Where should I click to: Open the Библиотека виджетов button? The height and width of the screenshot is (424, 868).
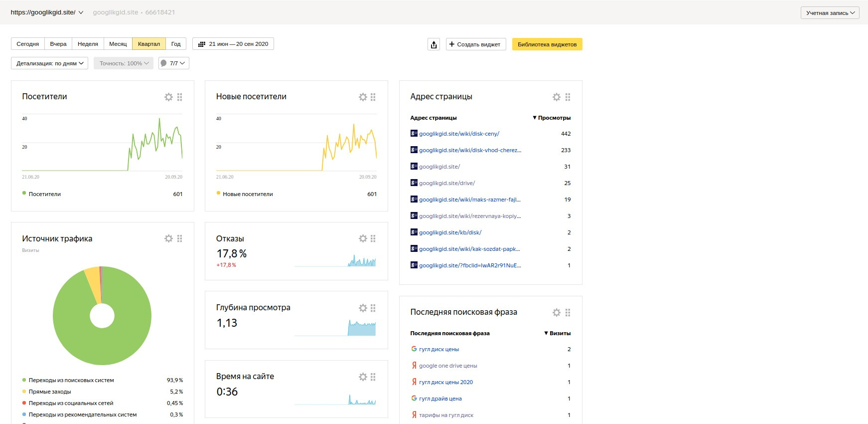pyautogui.click(x=547, y=44)
